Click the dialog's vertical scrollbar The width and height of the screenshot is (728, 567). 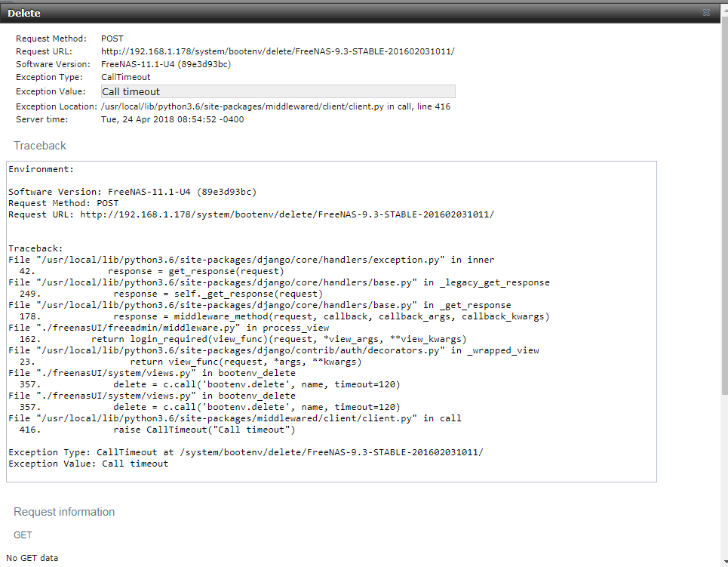click(x=724, y=208)
